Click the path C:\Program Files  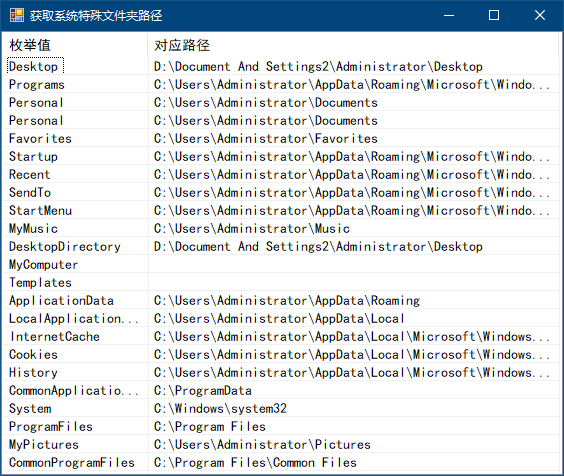pyautogui.click(x=210, y=426)
